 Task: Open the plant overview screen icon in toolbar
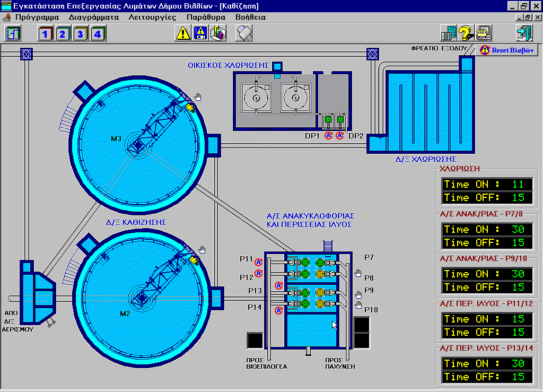pyautogui.click(x=12, y=33)
